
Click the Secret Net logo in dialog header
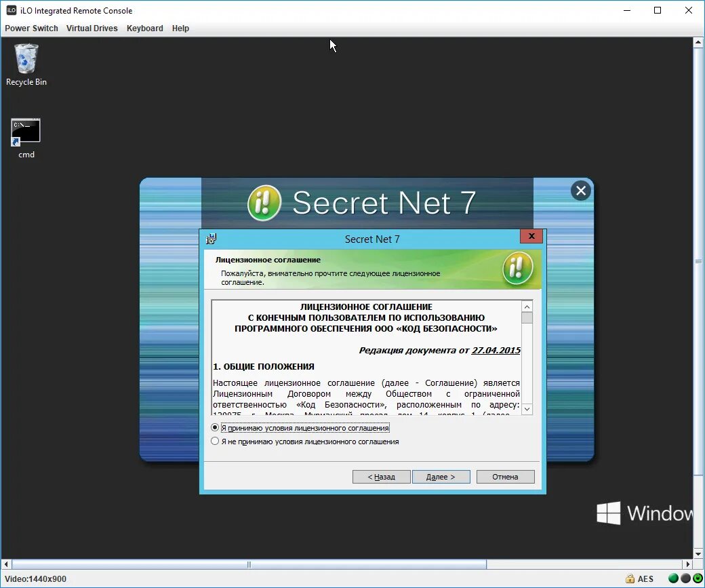point(517,269)
